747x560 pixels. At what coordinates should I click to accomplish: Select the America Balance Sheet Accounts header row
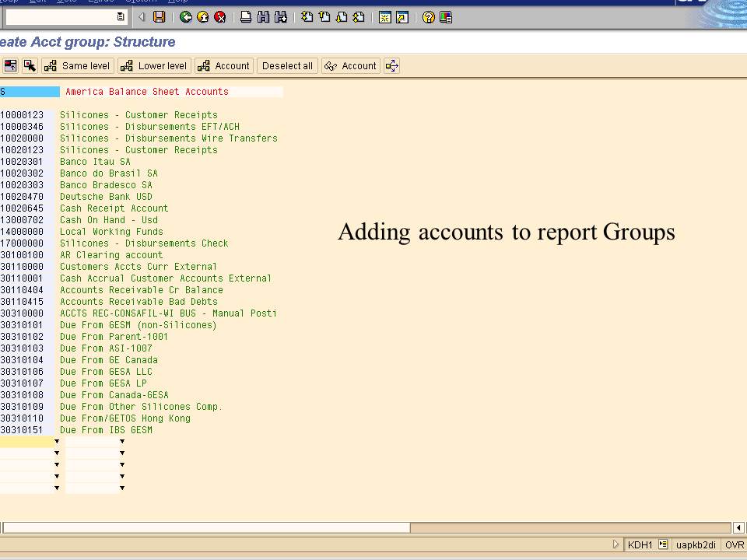[x=146, y=91]
